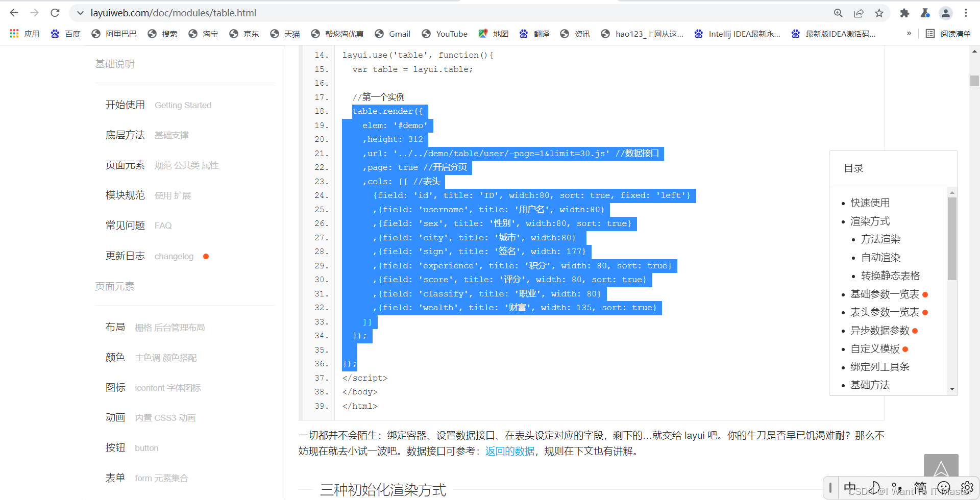Reload the page with refresh icon
Viewport: 980px width, 500px height.
coord(55,13)
